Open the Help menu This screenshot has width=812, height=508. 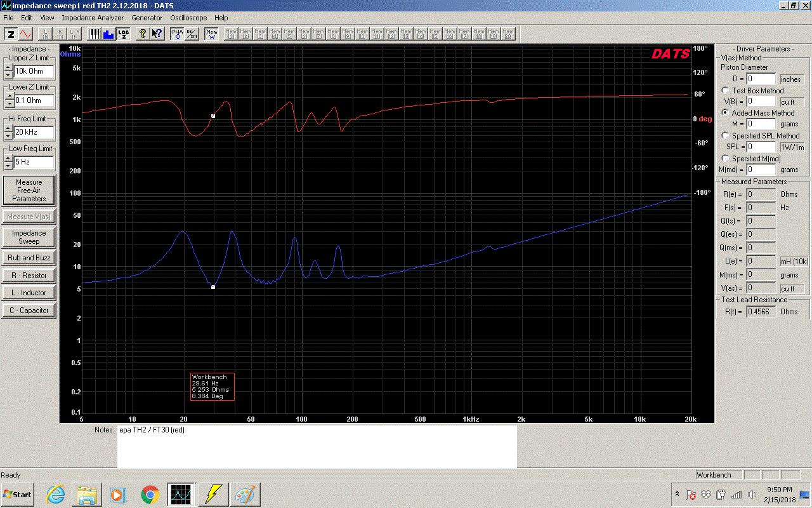click(x=221, y=18)
